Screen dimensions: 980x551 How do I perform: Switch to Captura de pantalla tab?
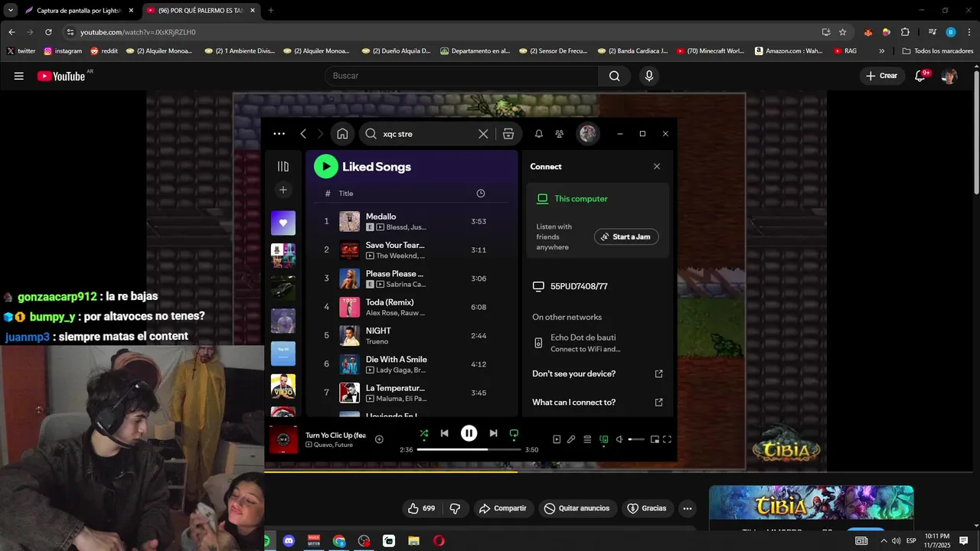point(79,11)
